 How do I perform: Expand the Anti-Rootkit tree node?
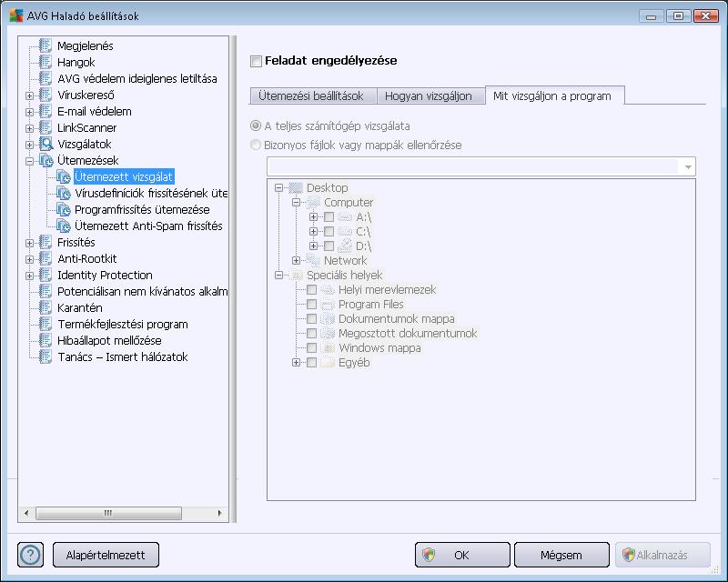[30, 259]
